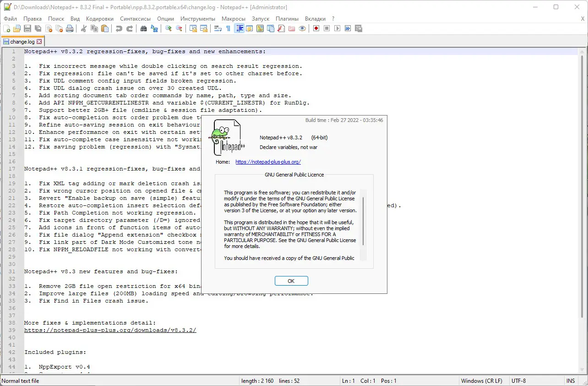Toggle file monitoring with the eye icon
This screenshot has width=588, height=386.
click(x=302, y=28)
